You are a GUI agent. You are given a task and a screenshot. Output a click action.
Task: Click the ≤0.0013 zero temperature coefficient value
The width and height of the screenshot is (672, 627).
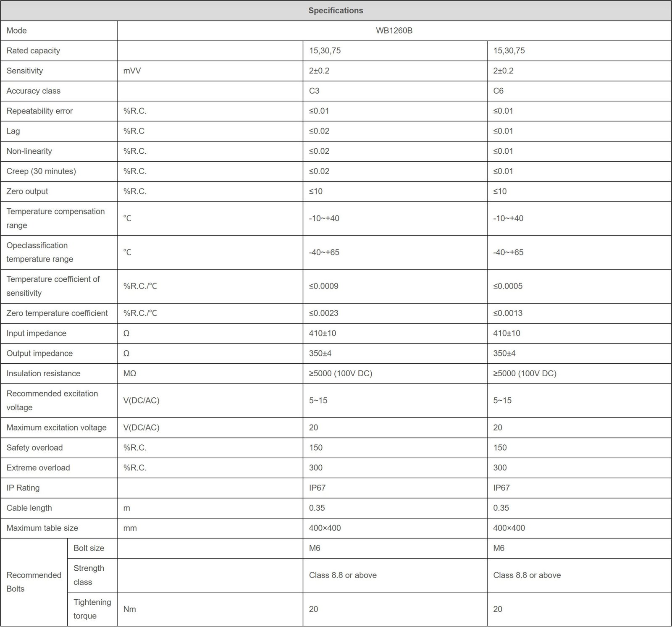pyautogui.click(x=508, y=313)
